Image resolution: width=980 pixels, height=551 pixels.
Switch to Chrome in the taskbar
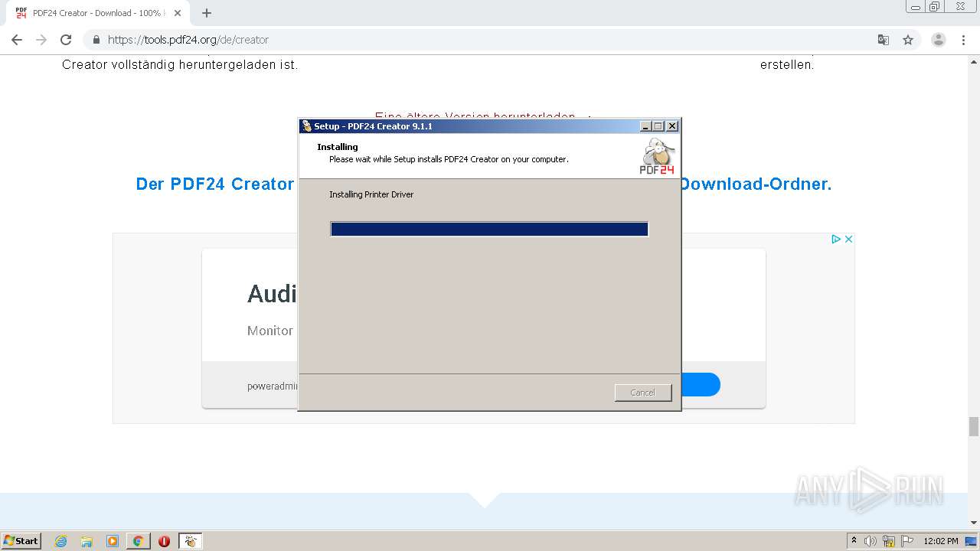(138, 541)
